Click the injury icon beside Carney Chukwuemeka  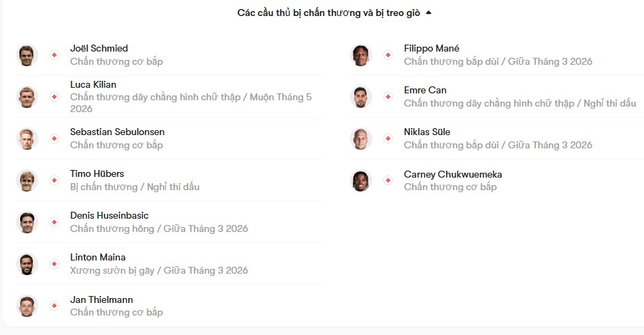388,181
